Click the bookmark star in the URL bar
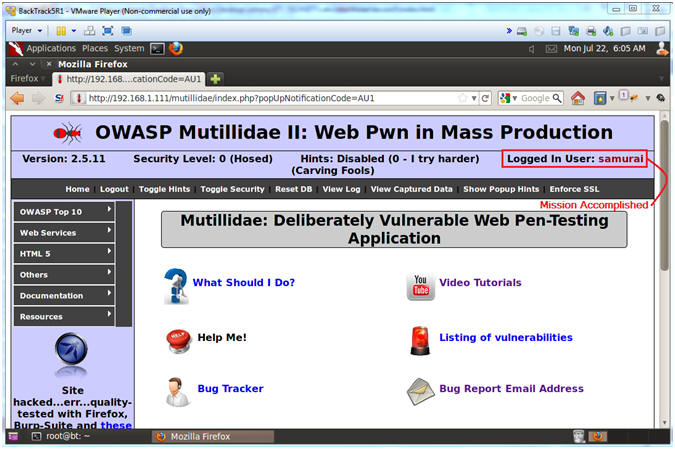 pyautogui.click(x=463, y=98)
